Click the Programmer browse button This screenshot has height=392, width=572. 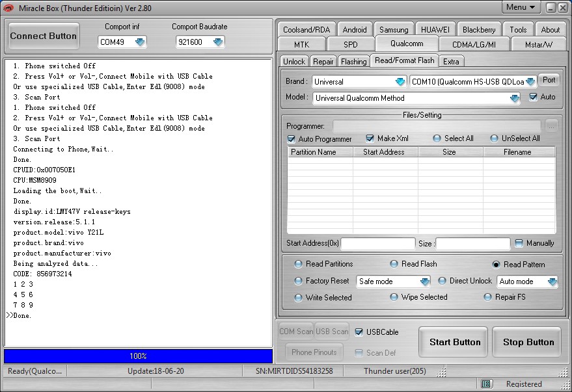[x=552, y=126]
